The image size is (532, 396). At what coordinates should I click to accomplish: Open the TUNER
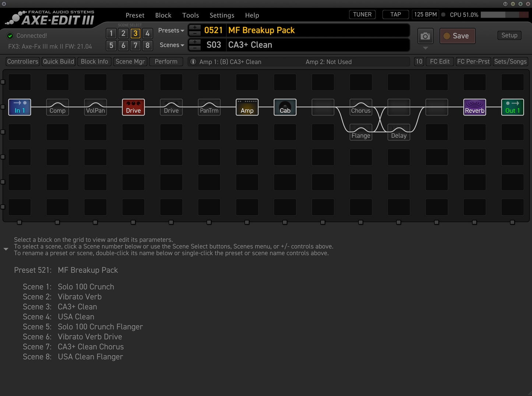[x=362, y=15]
